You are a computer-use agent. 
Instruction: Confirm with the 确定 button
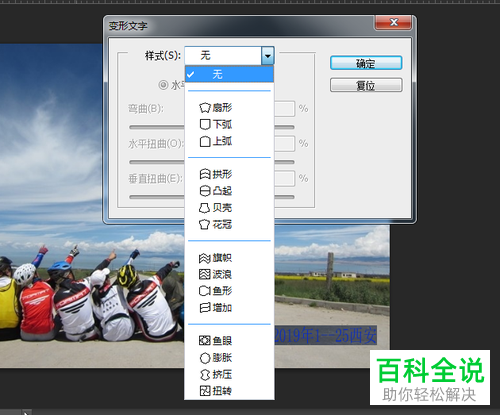(x=366, y=63)
